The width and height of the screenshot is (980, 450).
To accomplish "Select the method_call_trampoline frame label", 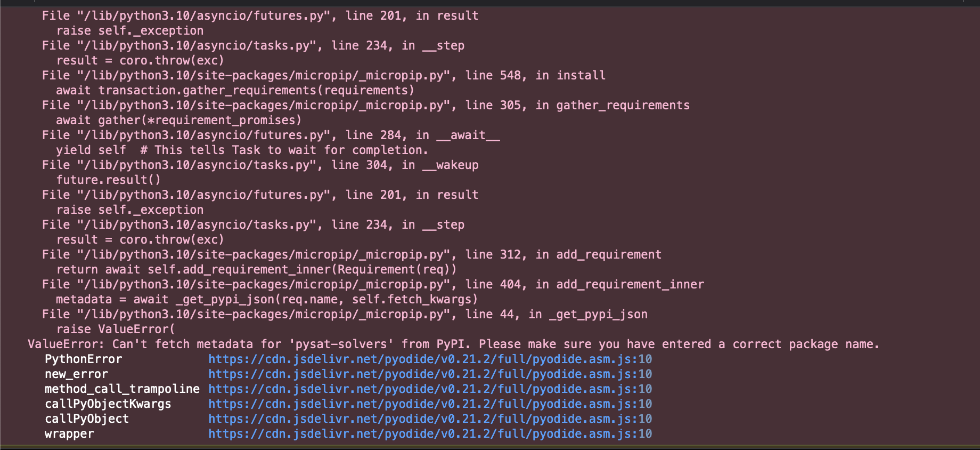I will pos(122,389).
